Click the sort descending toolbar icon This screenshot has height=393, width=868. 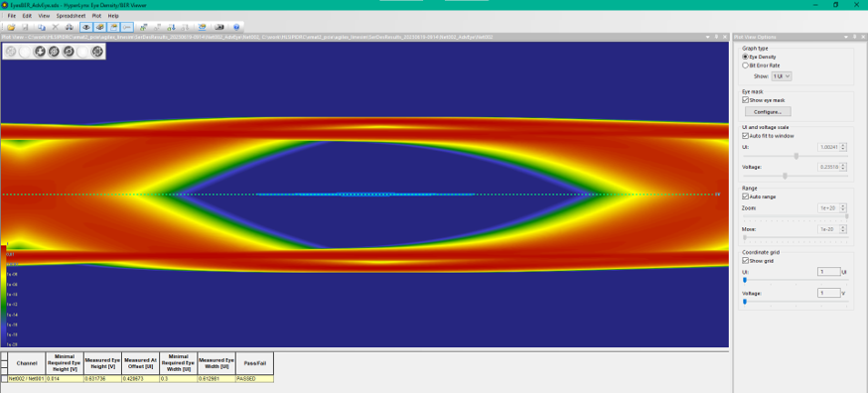(x=171, y=27)
